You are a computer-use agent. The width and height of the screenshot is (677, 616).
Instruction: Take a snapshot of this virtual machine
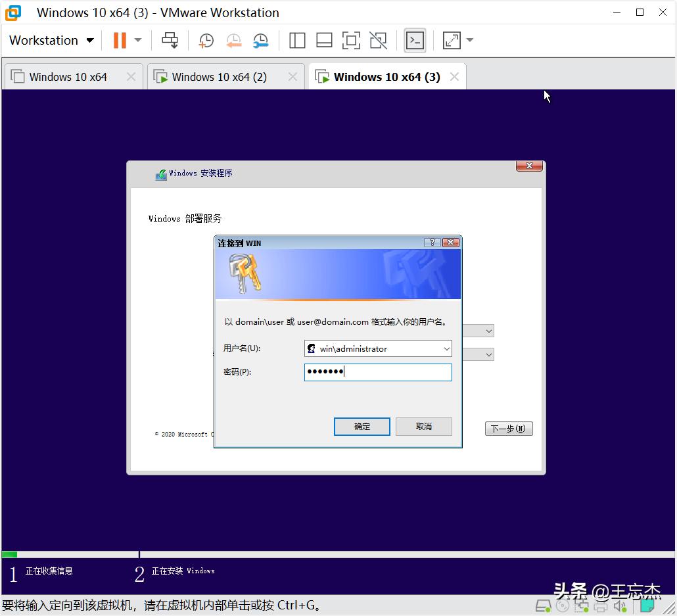point(206,40)
